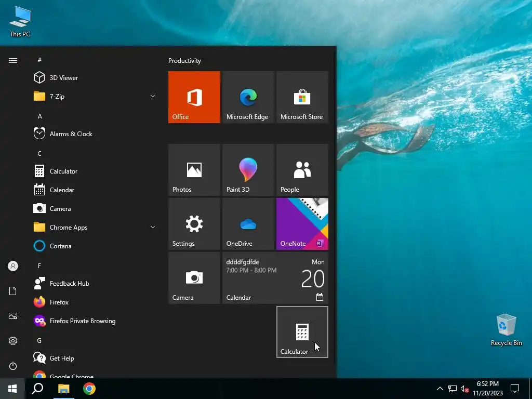Open the Documents shortcut in Start rail
Viewport: 532px width, 399px height.
(13, 291)
